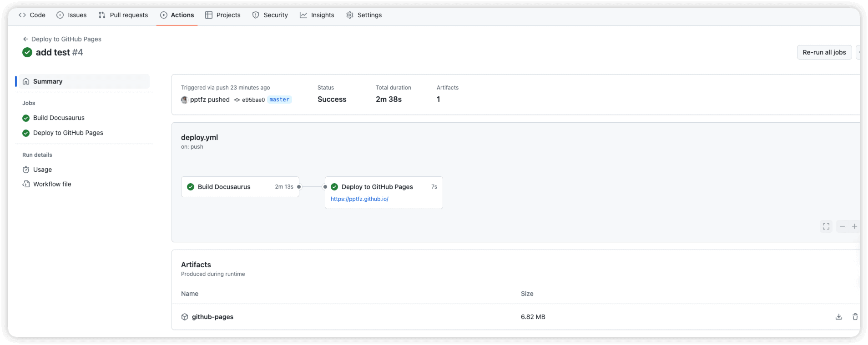Click the home icon beside Summary

pos(26,81)
